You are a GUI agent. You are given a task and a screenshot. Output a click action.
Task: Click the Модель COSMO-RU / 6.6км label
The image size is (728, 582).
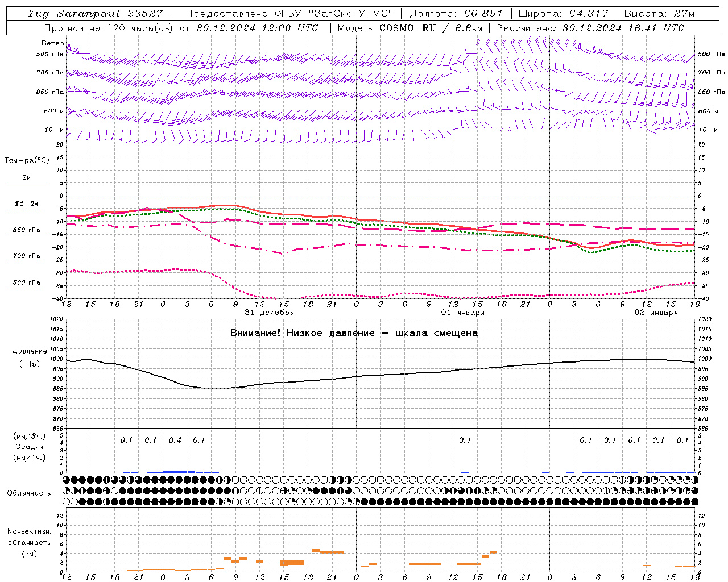410,28
